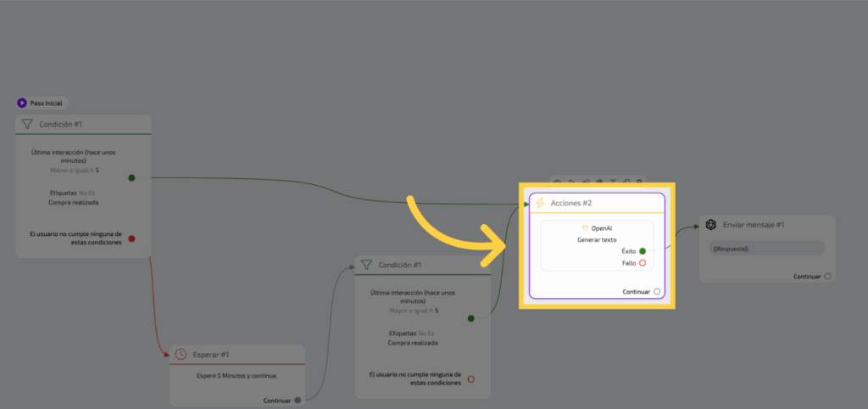Click the Continuar circle on Enviar mensaje #1

[827, 276]
